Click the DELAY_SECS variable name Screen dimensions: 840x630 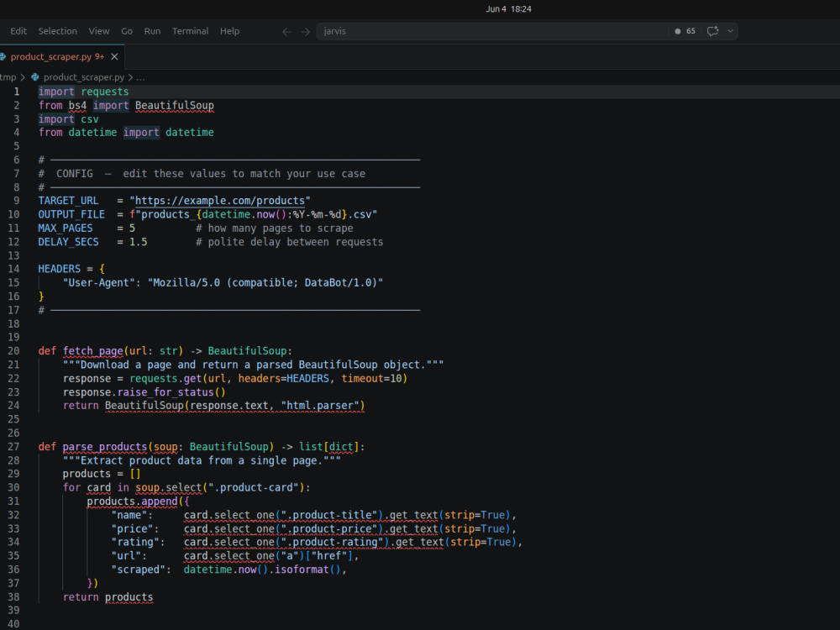click(x=68, y=242)
